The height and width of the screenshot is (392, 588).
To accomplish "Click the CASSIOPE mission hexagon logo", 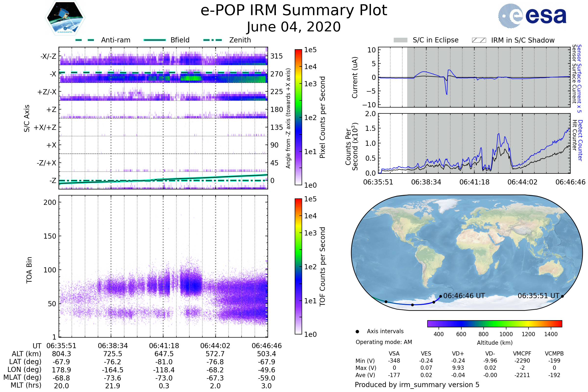I will click(x=65, y=18).
